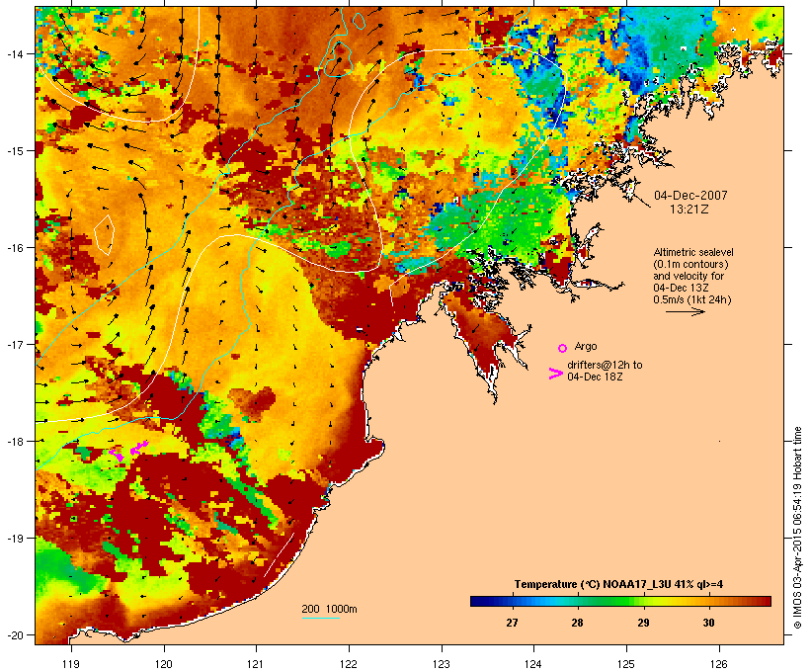Click the -15 latitude axis label
Image resolution: width=810 pixels, height=672 pixels.
14,151
